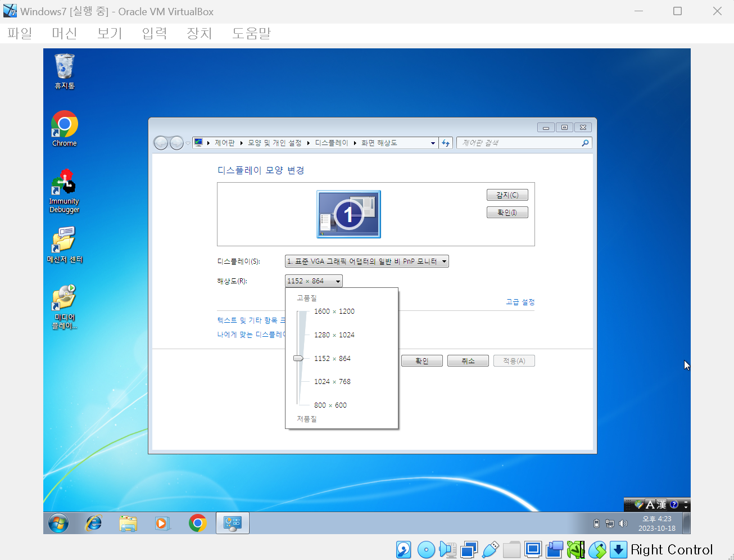734x560 pixels.
Task: Click the 확인 OK button
Action: 422,361
